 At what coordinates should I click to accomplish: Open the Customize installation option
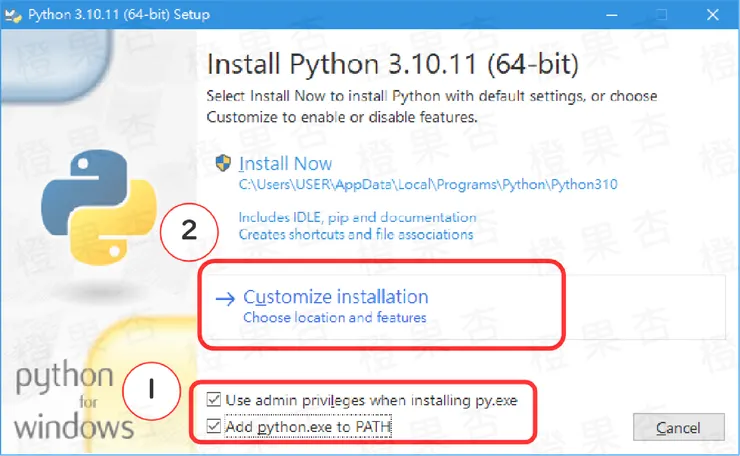(x=335, y=297)
